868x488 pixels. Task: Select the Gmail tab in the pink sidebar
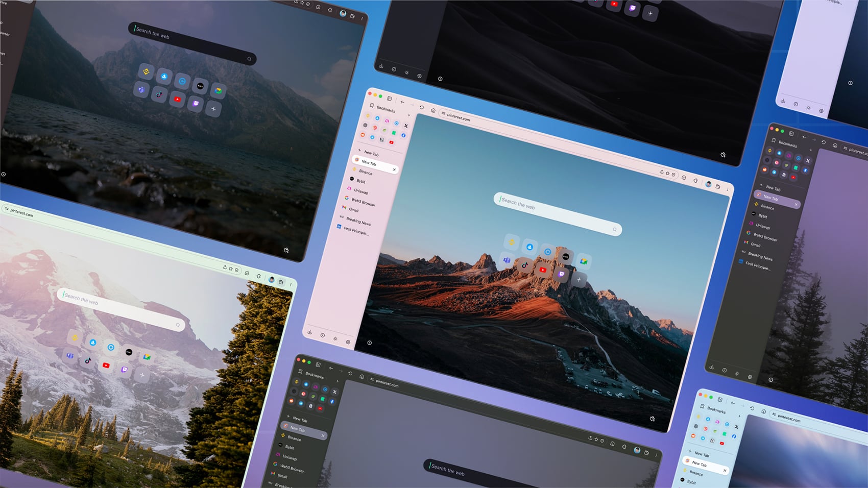[353, 210]
